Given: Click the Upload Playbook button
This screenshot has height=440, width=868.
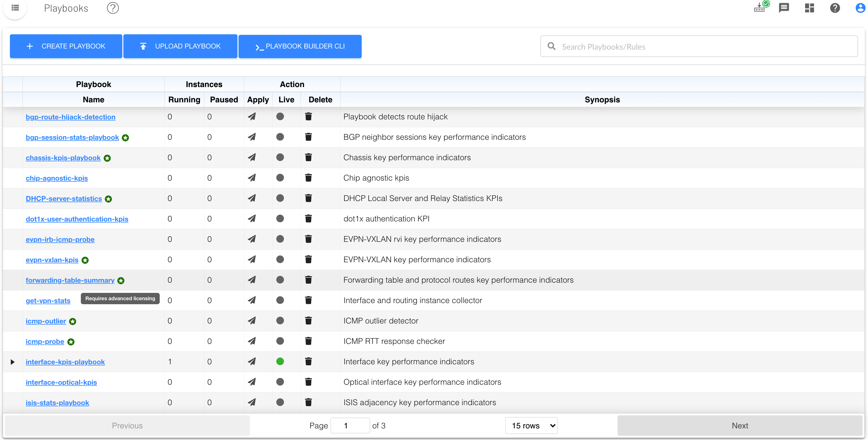Looking at the screenshot, I should tap(180, 46).
